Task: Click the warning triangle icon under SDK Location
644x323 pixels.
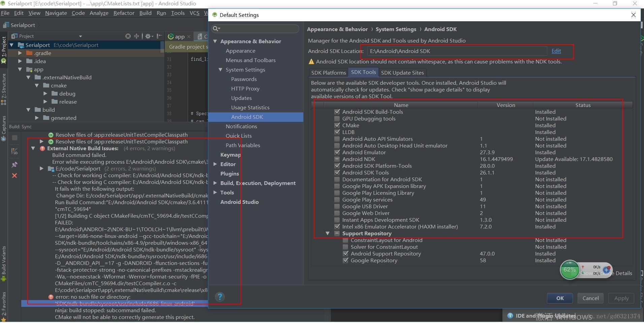Action: click(311, 62)
